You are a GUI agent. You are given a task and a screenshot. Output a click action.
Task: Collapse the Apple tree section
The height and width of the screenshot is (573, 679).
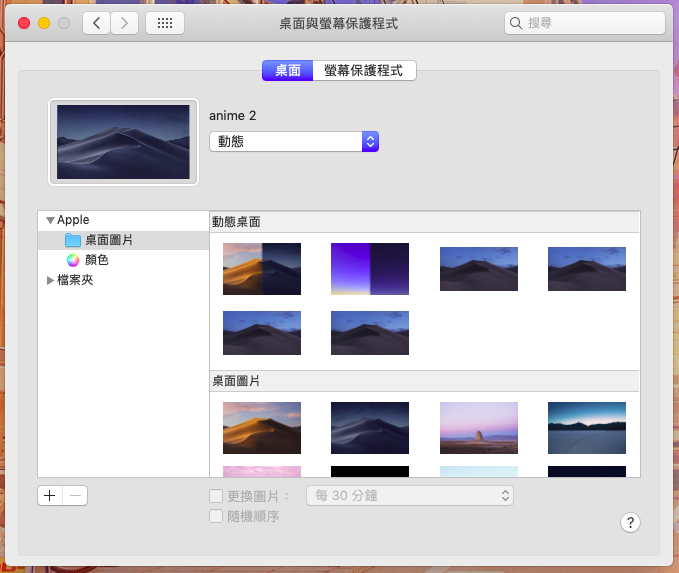[49, 220]
